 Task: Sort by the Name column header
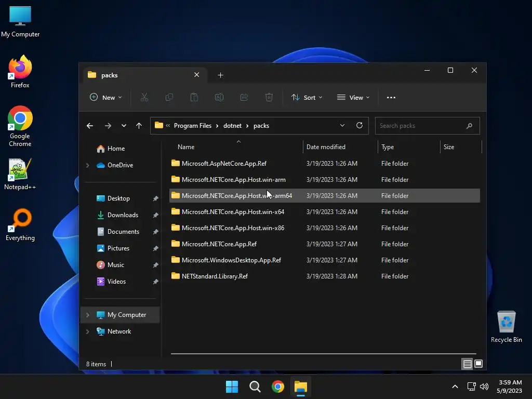click(235, 147)
